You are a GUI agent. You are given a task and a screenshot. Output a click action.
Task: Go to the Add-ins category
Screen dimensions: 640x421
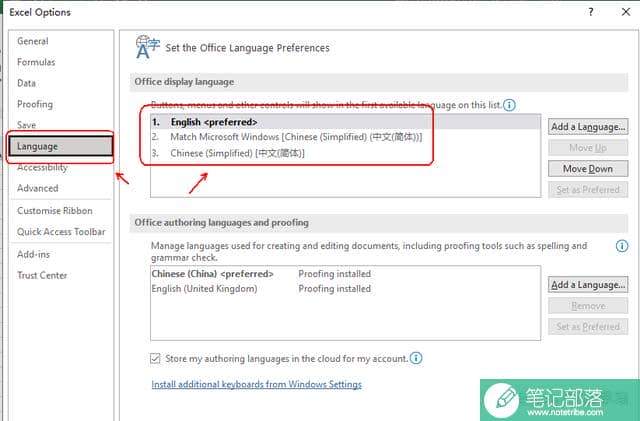pyautogui.click(x=33, y=254)
